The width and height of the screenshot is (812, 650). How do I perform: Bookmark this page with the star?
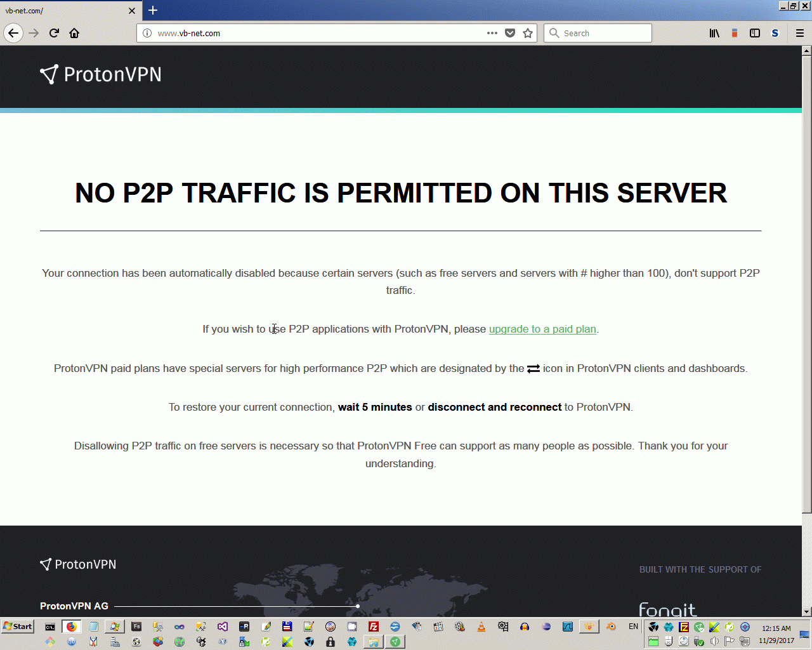528,33
